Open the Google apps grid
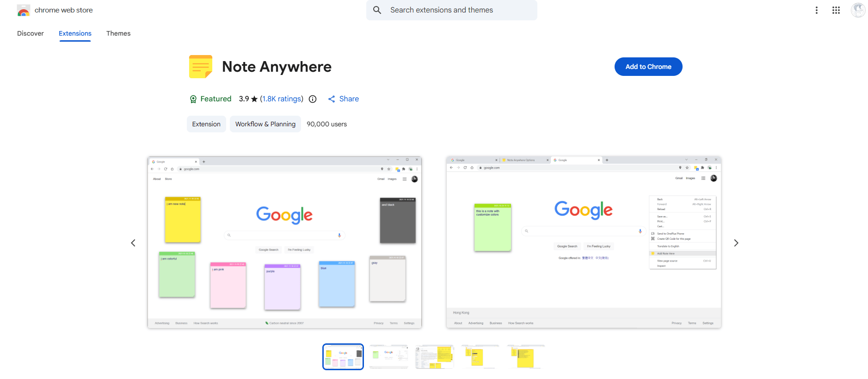868x379 pixels. (836, 10)
